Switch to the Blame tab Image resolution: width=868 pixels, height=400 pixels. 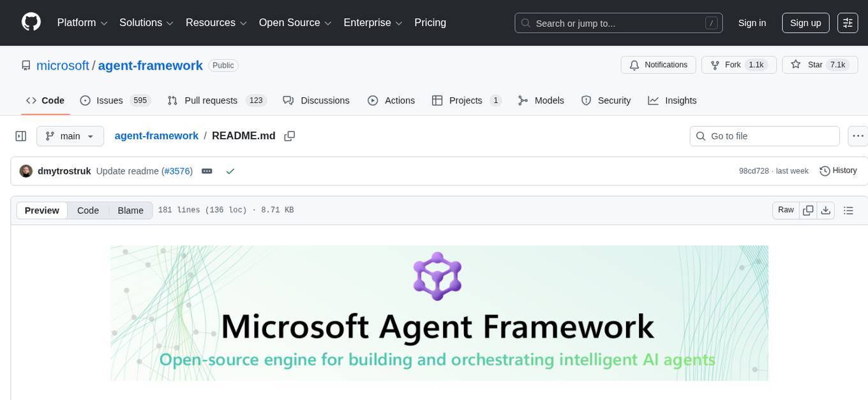pos(130,210)
